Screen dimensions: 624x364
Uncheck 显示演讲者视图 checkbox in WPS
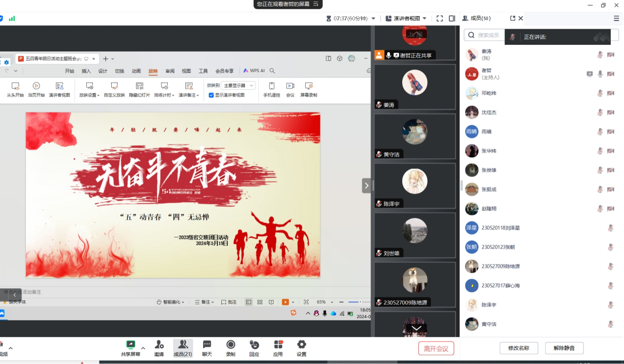211,95
